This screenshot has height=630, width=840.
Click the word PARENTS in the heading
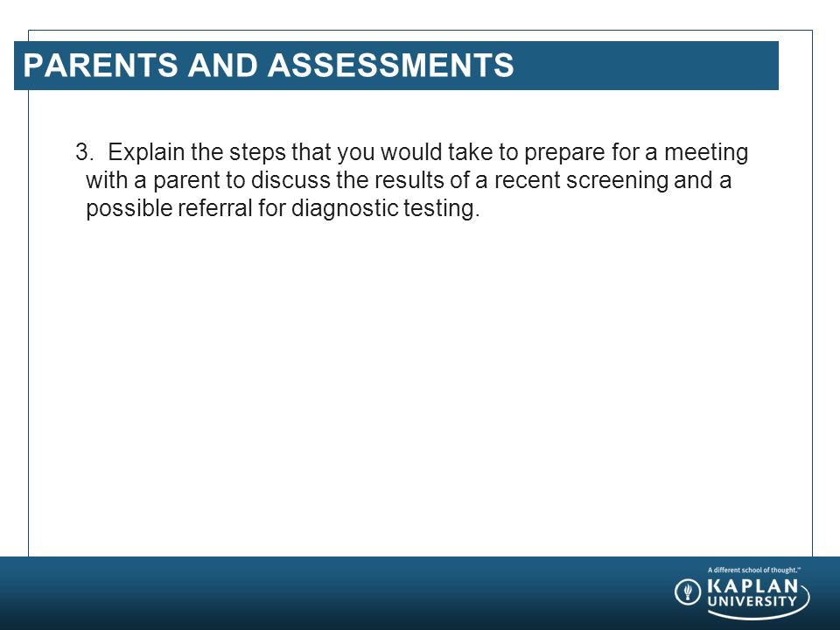(100, 65)
